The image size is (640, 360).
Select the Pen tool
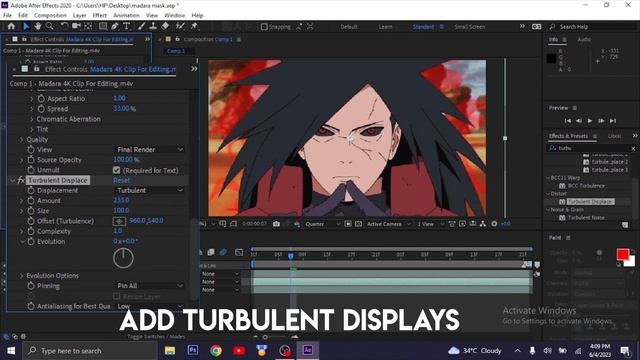click(115, 26)
